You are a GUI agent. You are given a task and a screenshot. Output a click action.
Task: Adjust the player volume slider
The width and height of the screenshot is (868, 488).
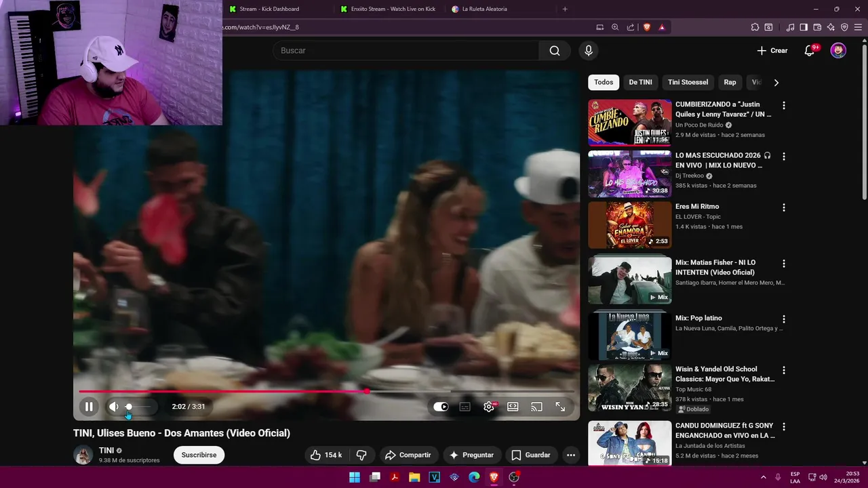click(x=139, y=407)
